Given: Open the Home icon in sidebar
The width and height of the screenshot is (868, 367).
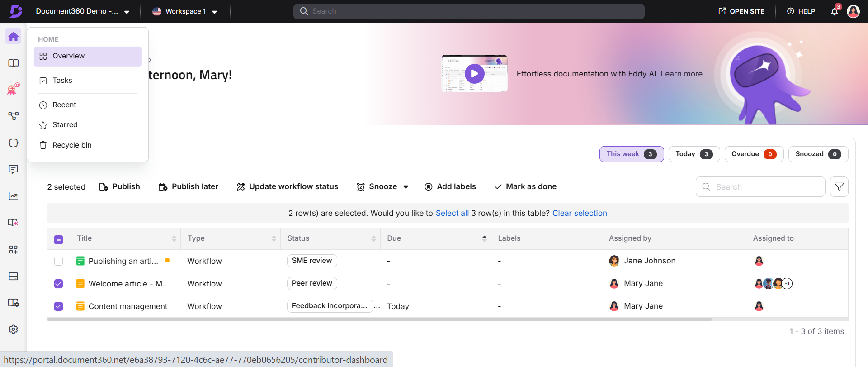Looking at the screenshot, I should tap(14, 36).
